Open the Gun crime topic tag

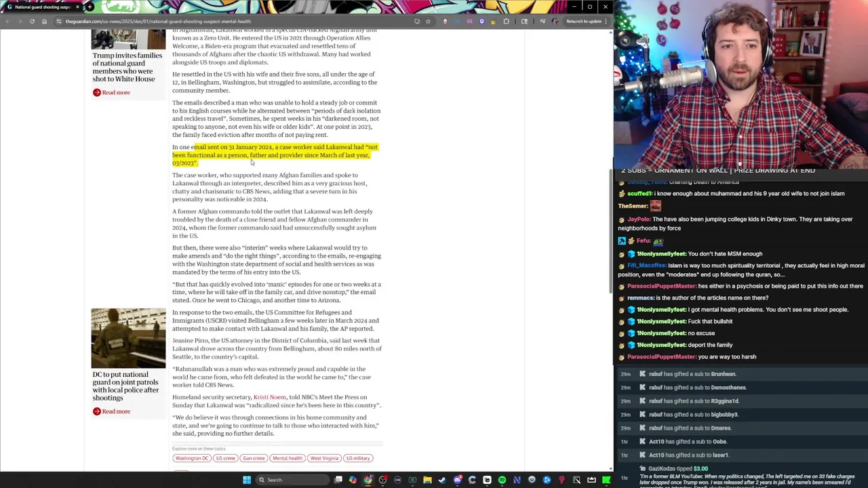[x=254, y=458]
